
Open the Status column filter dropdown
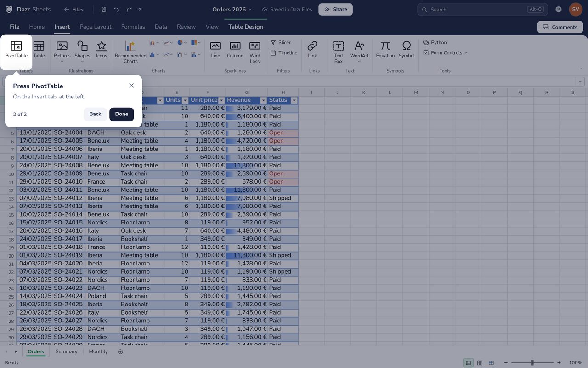(294, 100)
